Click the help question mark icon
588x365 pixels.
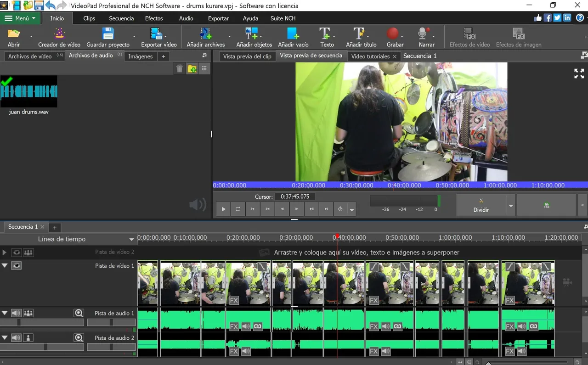[580, 18]
